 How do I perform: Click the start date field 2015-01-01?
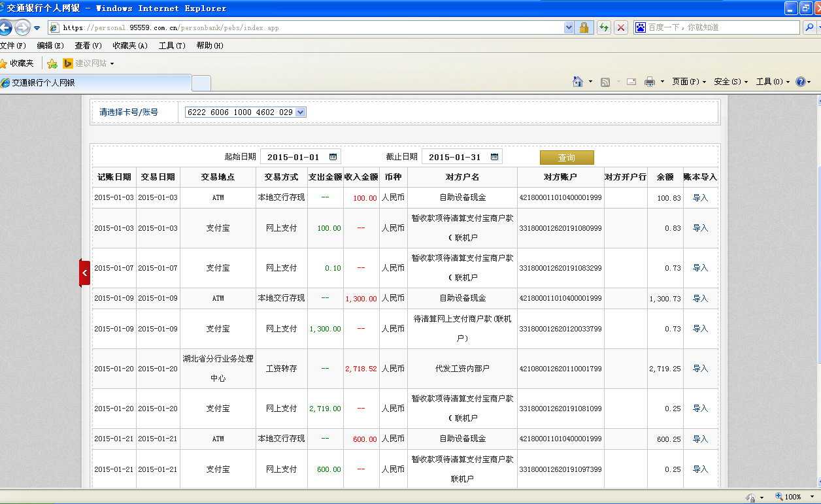293,157
